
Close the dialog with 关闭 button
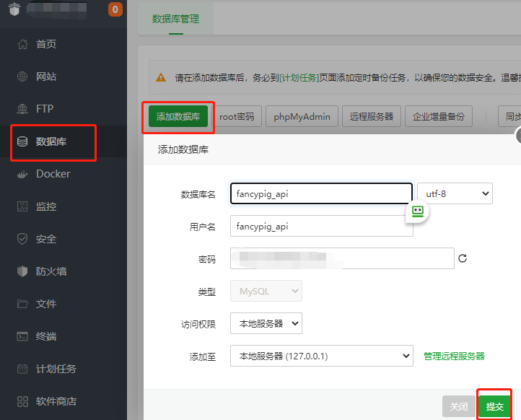pos(458,406)
